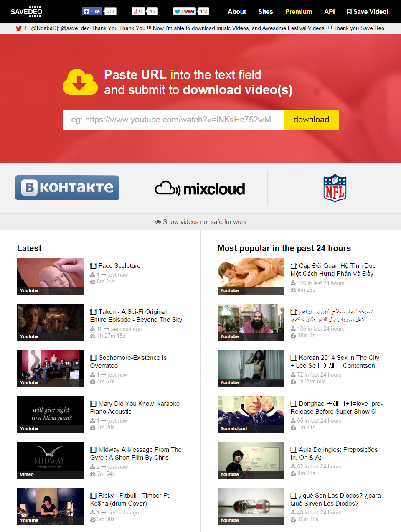Click the yellow cloud download icon

click(x=80, y=82)
